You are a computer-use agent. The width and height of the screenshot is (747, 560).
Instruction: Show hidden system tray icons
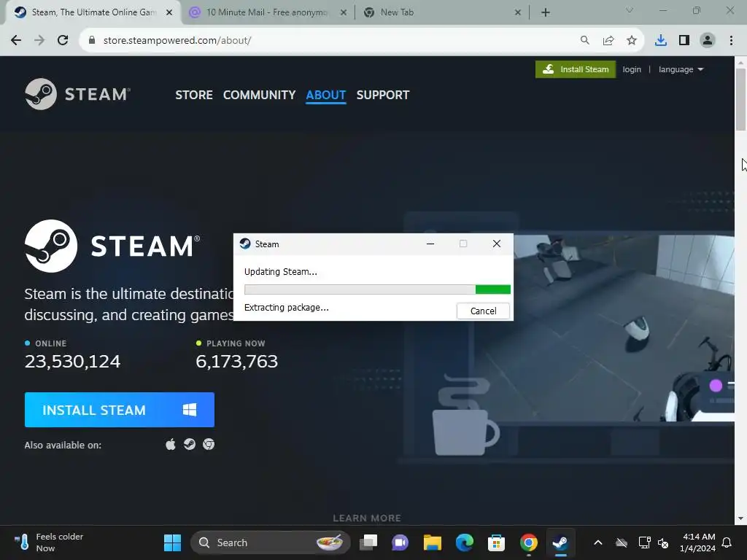point(598,542)
